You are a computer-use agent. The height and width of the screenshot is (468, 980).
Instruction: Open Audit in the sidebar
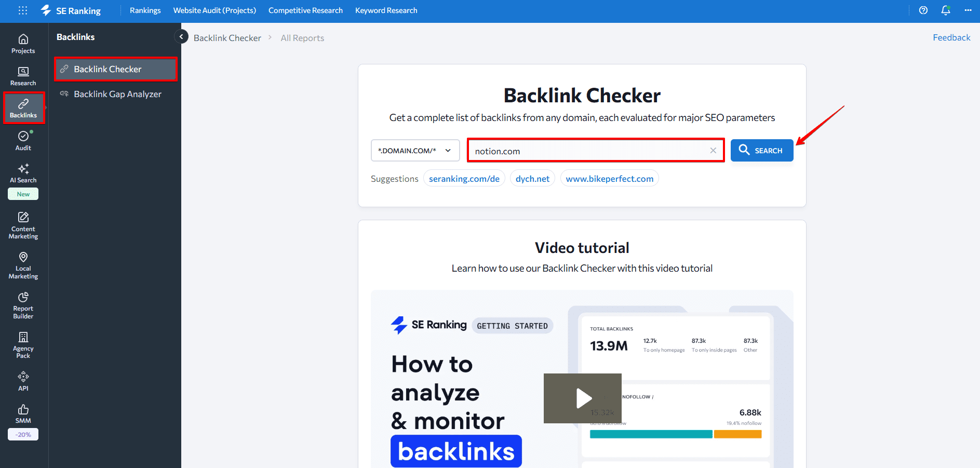click(x=23, y=141)
